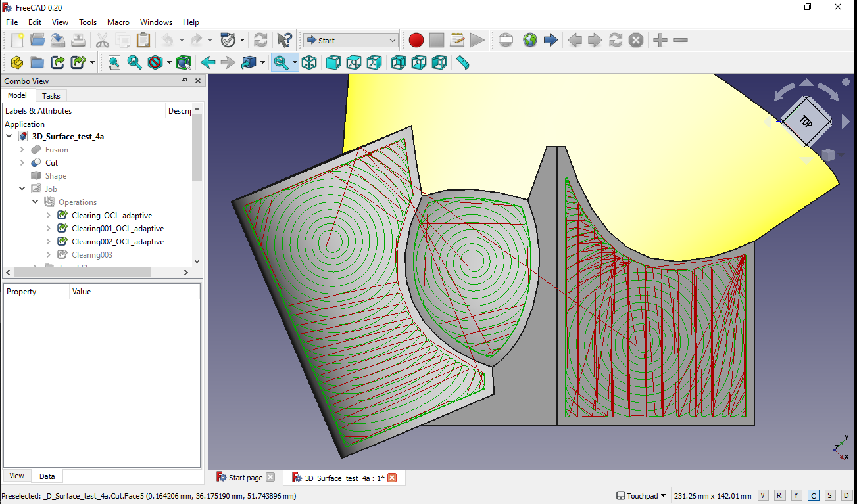Create a new document with New icon
This screenshot has height=504, width=857.
17,40
